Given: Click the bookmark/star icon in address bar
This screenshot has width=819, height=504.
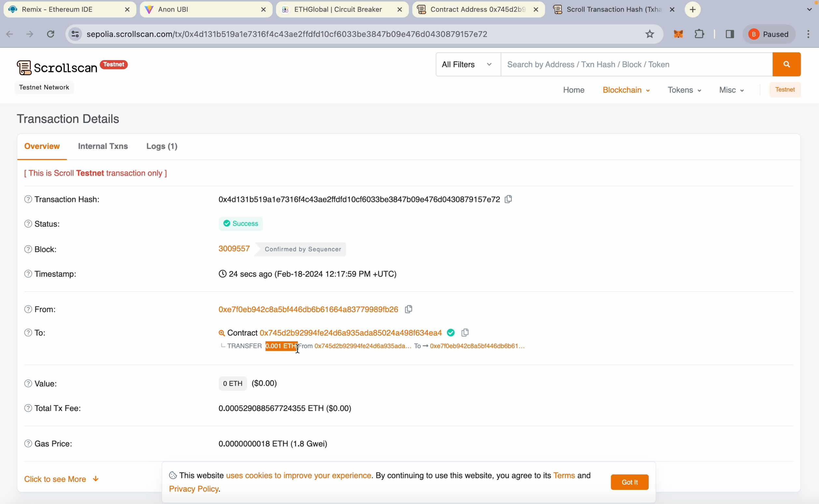Looking at the screenshot, I should pyautogui.click(x=650, y=34).
